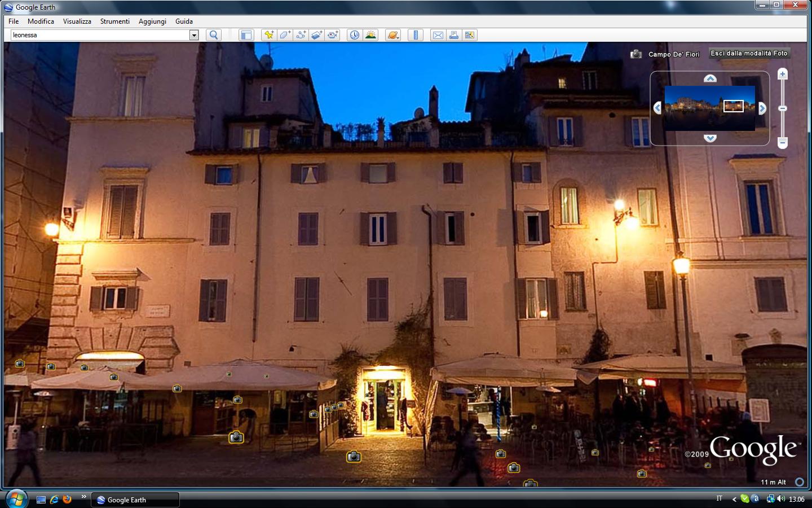
Task: Click the zoom slider handle
Action: tap(783, 108)
